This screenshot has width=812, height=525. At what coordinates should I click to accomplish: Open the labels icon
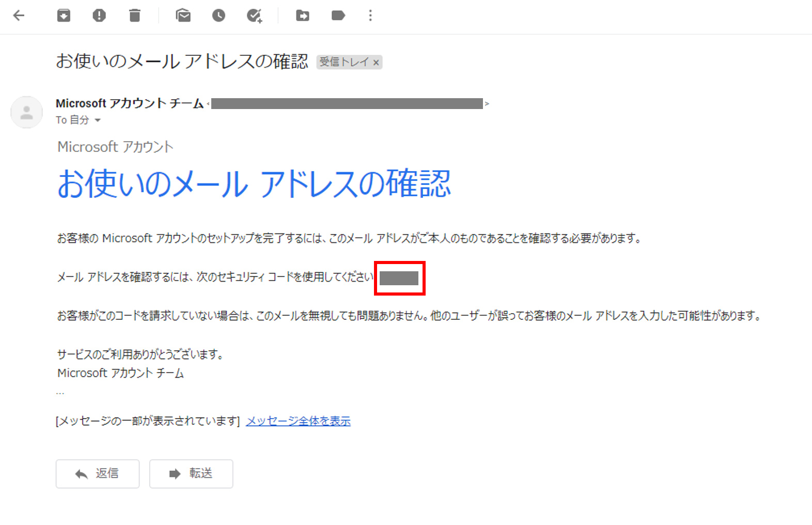(x=338, y=16)
